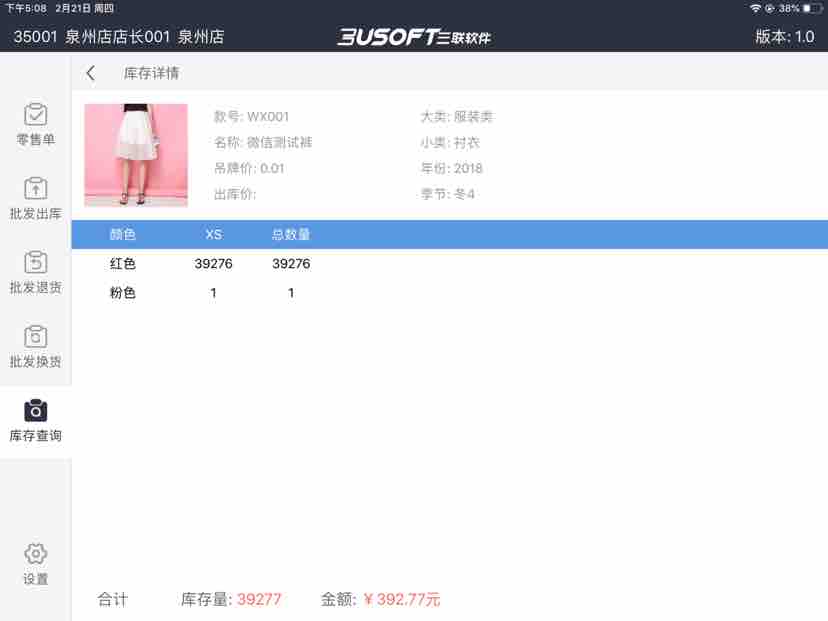Select the 批发出库 wholesale outbound icon

tap(35, 189)
